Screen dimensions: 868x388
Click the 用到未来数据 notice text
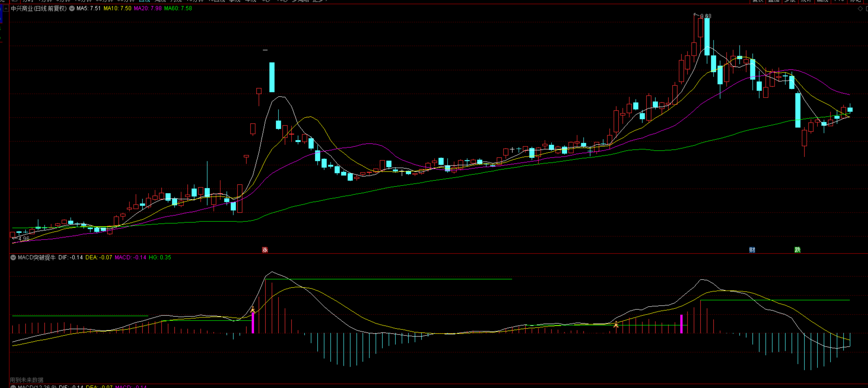(27, 380)
